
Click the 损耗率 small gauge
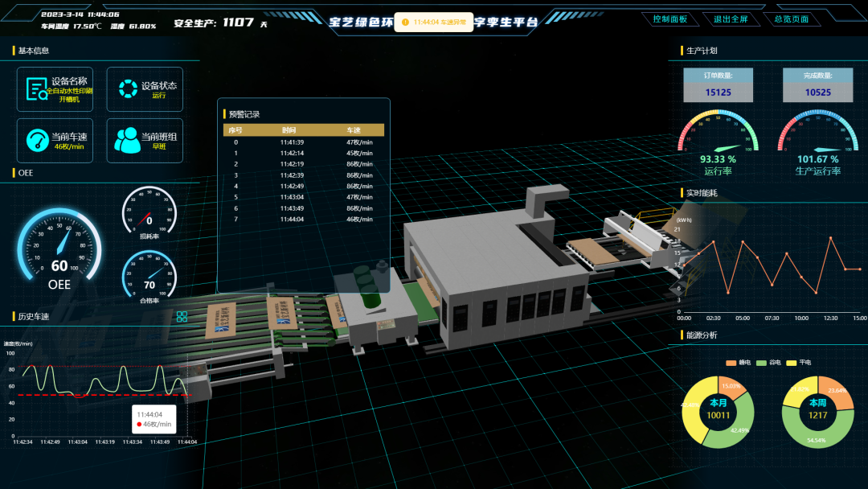[x=149, y=213]
